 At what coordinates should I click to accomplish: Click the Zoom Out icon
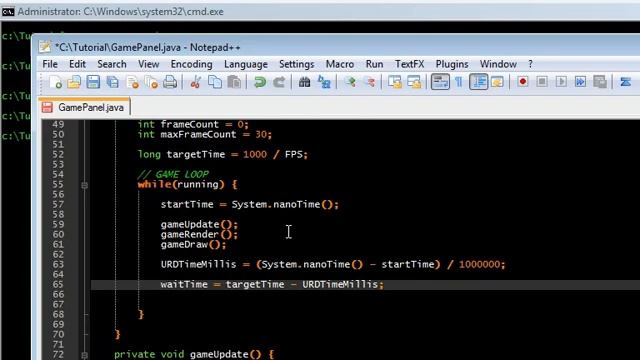(x=369, y=82)
